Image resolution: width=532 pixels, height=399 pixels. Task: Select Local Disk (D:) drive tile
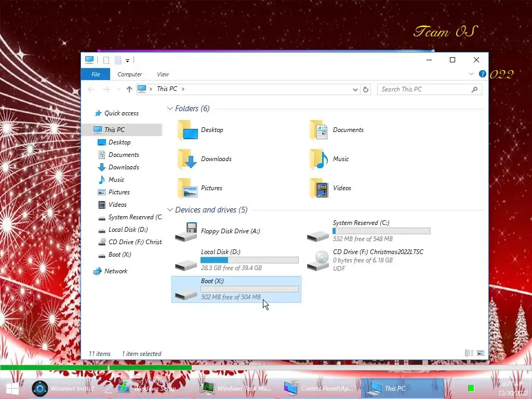coord(236,260)
